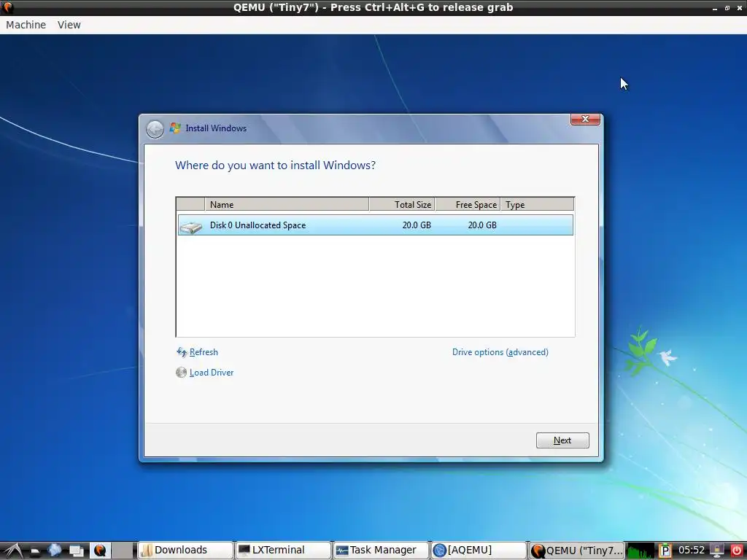Click the show desktop icon in taskbar

pyautogui.click(x=76, y=551)
